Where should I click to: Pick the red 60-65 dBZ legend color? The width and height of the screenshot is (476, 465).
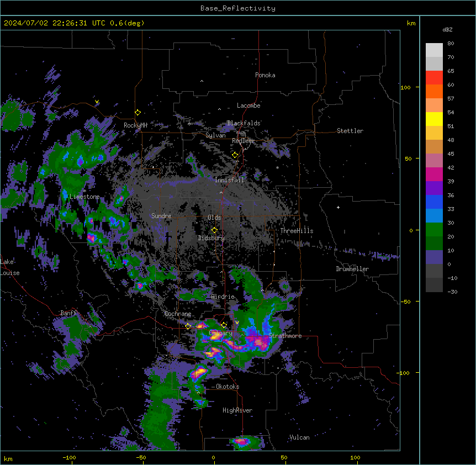(x=434, y=78)
